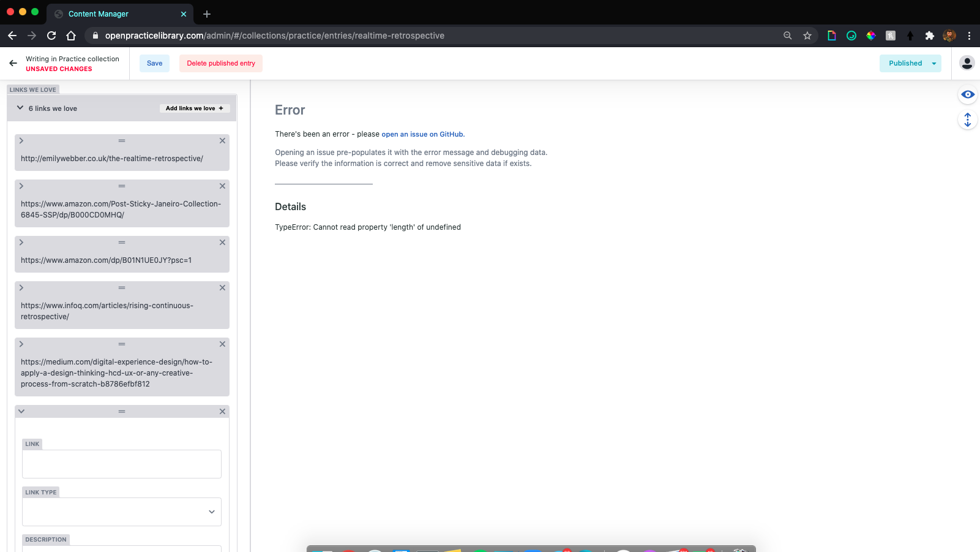Open the Grammarly extension icon
The height and width of the screenshot is (552, 980).
click(851, 36)
